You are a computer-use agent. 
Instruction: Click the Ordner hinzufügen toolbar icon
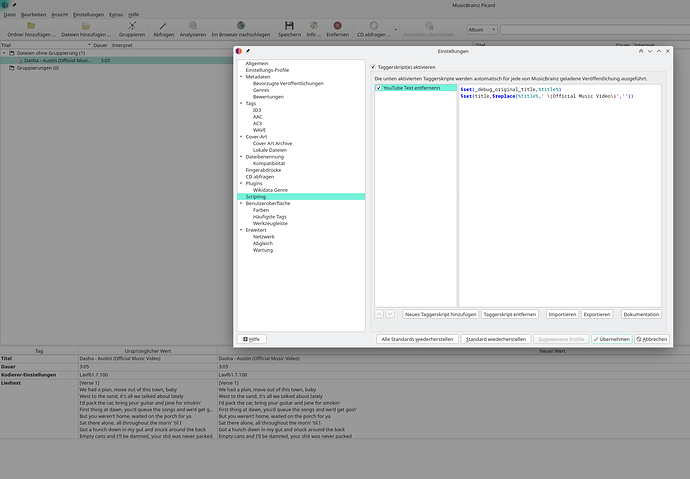[x=31, y=26]
